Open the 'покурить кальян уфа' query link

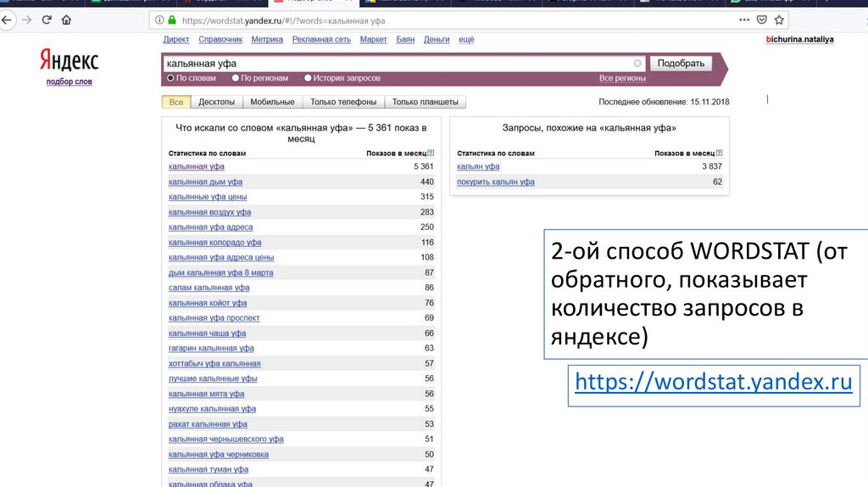tap(495, 182)
